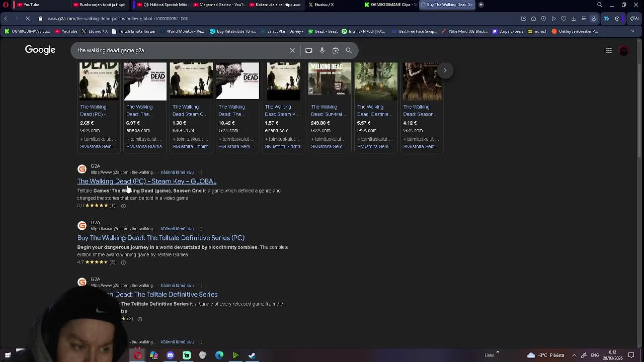The height and width of the screenshot is (362, 644).
Task: Switch to OGMIKEDIMANE Clips tab
Action: (390, 5)
